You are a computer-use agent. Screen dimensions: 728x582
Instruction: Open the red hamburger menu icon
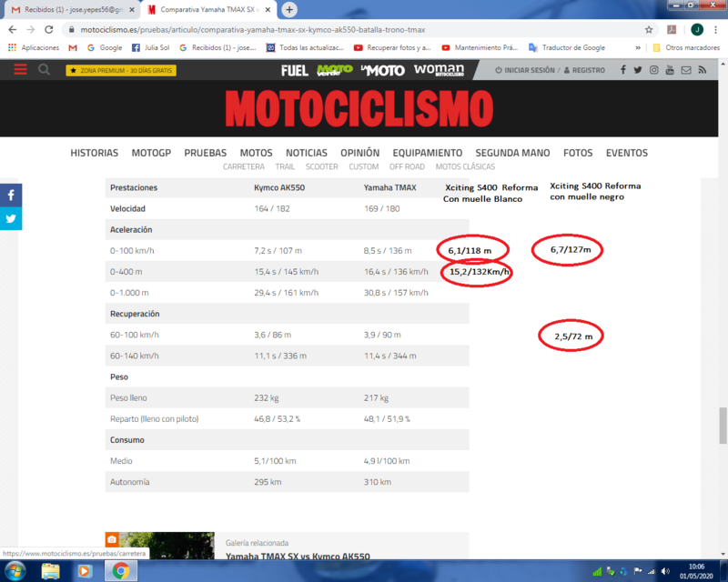coord(20,70)
